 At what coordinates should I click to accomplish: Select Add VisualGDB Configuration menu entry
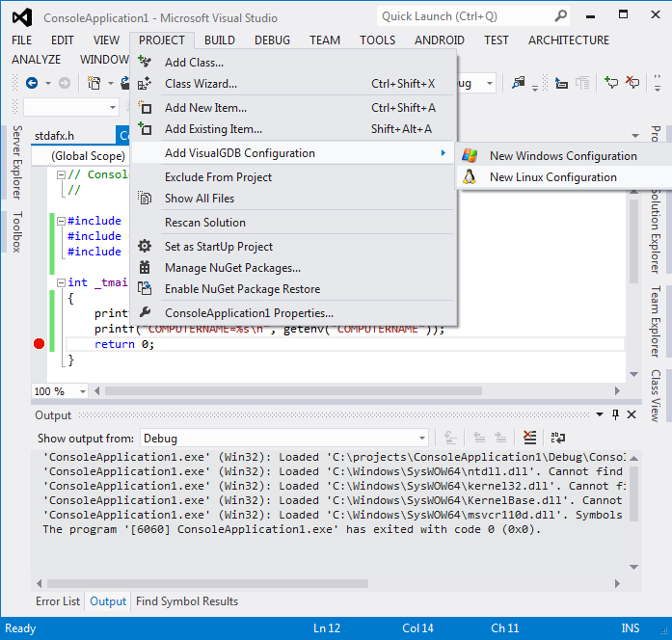coord(293,153)
